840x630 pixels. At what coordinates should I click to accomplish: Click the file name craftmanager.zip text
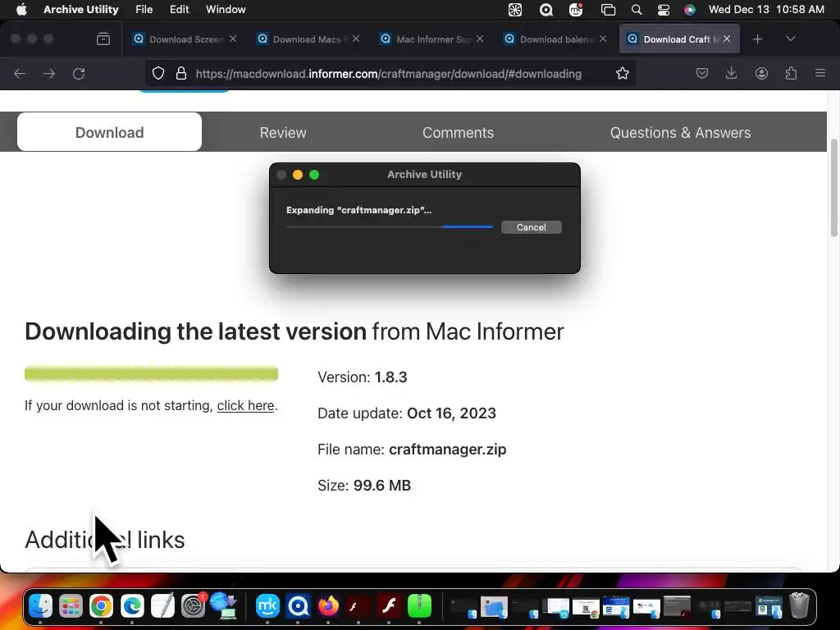coord(447,449)
